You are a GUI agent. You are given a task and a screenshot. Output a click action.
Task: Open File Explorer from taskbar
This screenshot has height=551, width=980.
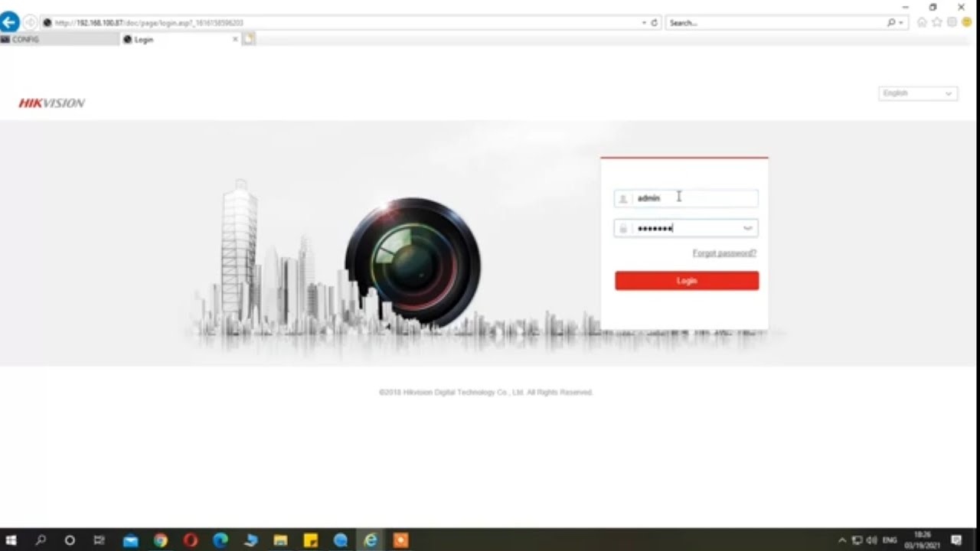[281, 540]
